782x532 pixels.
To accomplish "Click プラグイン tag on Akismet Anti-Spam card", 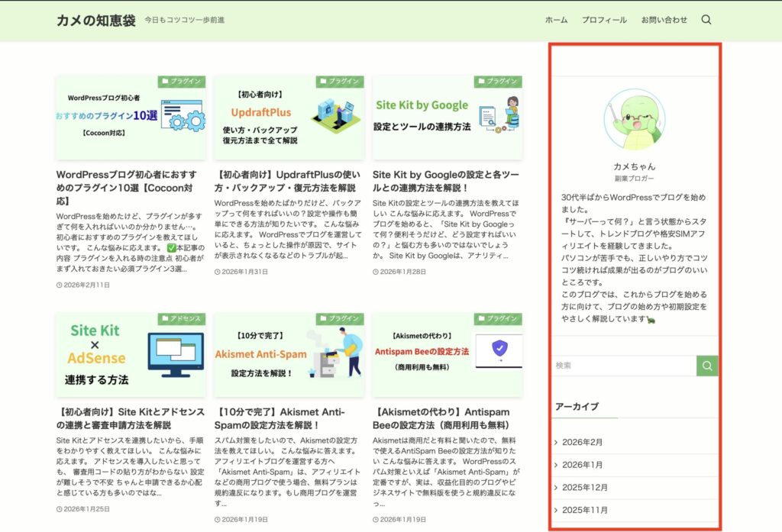I will pyautogui.click(x=338, y=318).
